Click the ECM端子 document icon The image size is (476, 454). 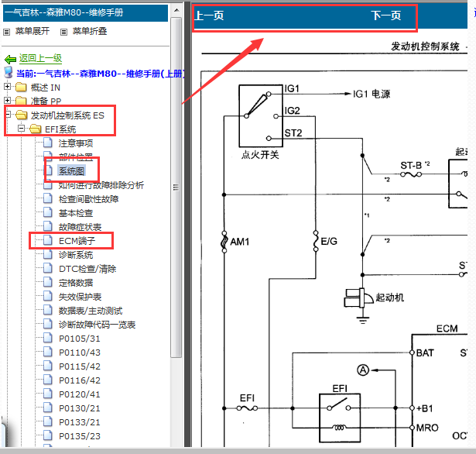click(x=48, y=240)
